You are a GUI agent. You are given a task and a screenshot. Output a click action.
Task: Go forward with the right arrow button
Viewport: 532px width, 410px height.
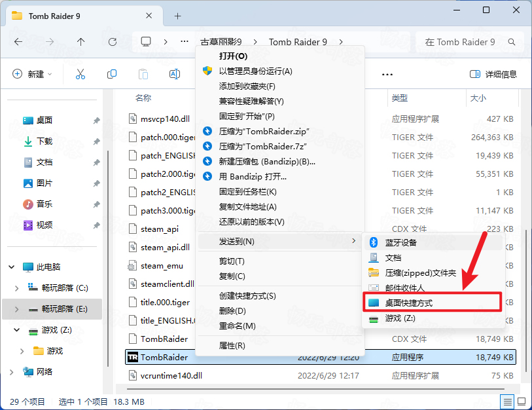[x=50, y=42]
